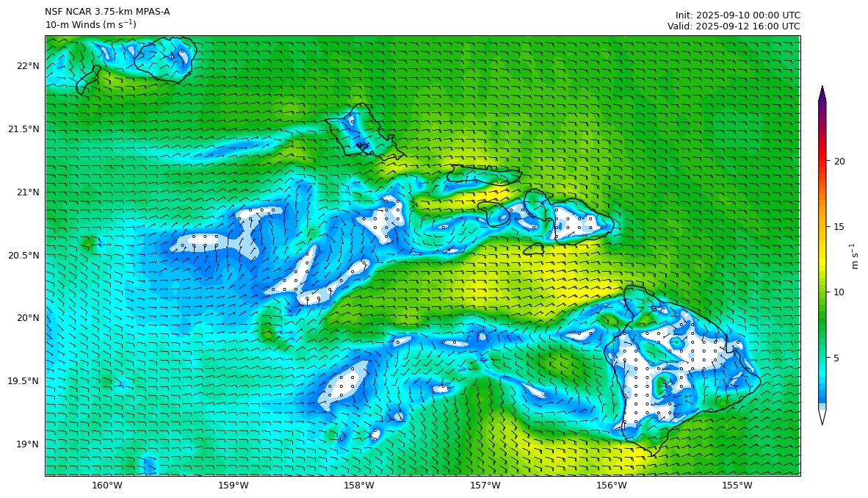Click the 20.5°N latitude label
Image resolution: width=868 pixels, height=498 pixels.
pos(23,256)
